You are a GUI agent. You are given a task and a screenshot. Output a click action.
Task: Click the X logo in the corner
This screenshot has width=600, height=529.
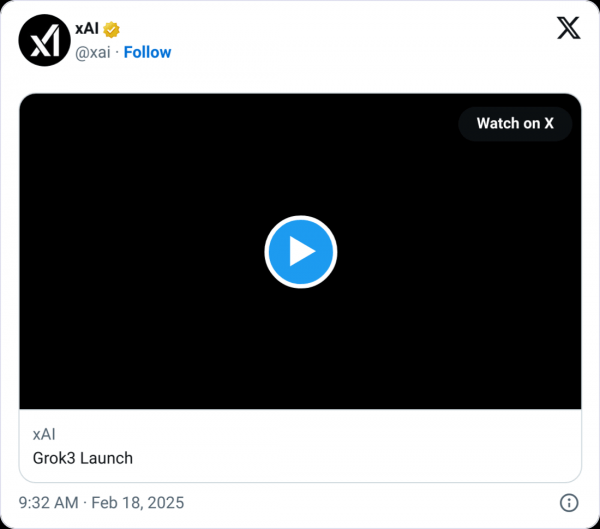tap(568, 28)
